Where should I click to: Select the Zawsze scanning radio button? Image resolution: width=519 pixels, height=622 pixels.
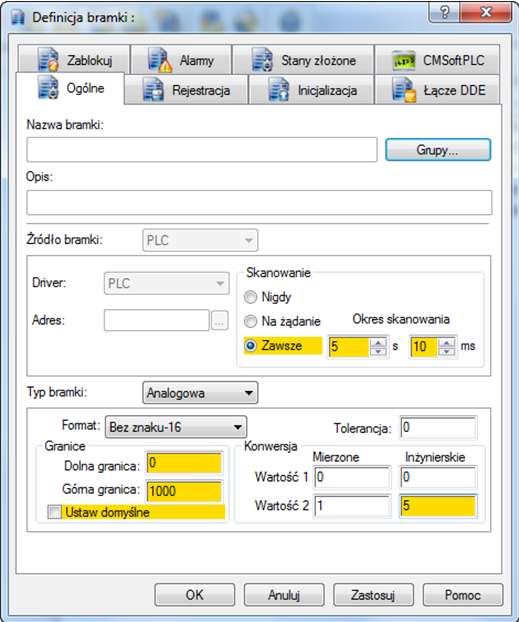point(250,346)
